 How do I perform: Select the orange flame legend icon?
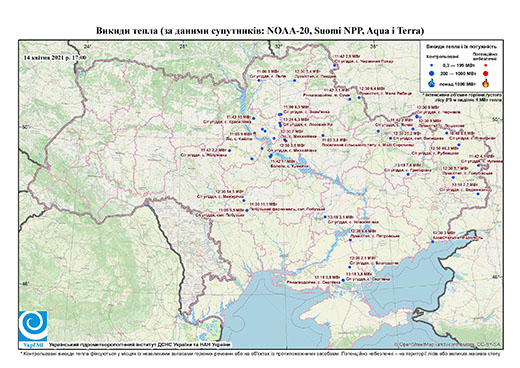click(x=486, y=83)
